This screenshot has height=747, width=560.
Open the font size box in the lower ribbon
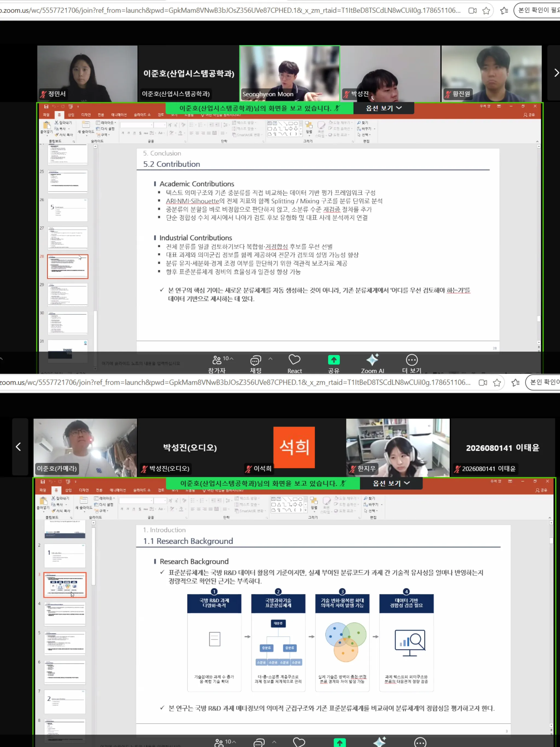point(160,501)
